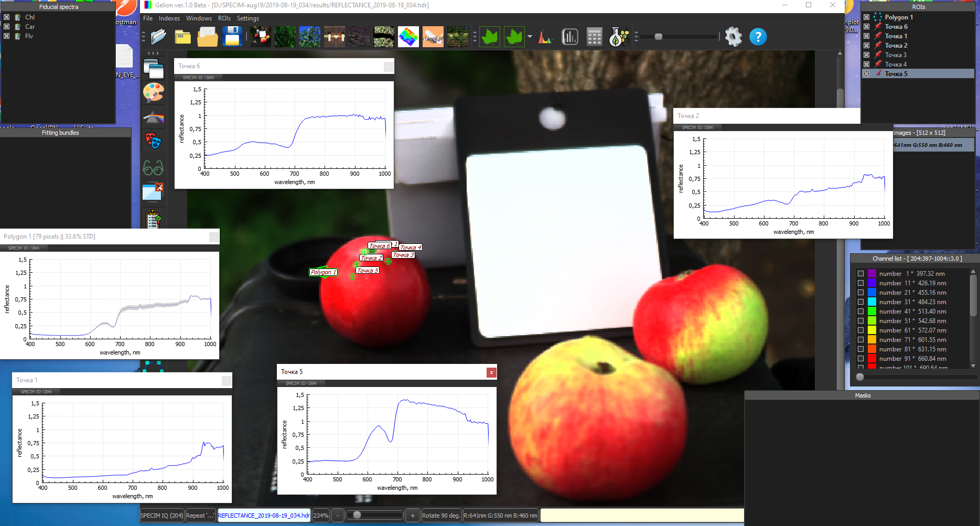Open the bar chart histogram icon
The height and width of the screenshot is (526, 980).
pos(570,37)
